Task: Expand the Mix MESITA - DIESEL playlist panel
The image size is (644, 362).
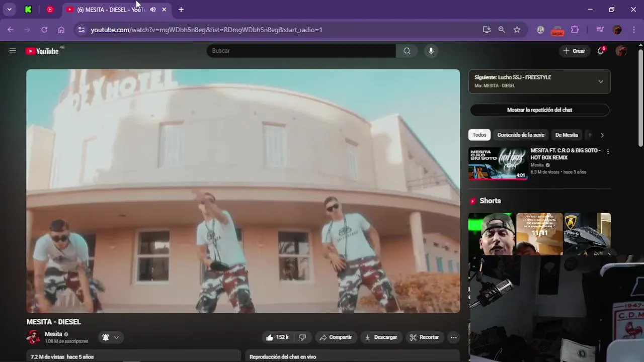Action: pyautogui.click(x=600, y=81)
